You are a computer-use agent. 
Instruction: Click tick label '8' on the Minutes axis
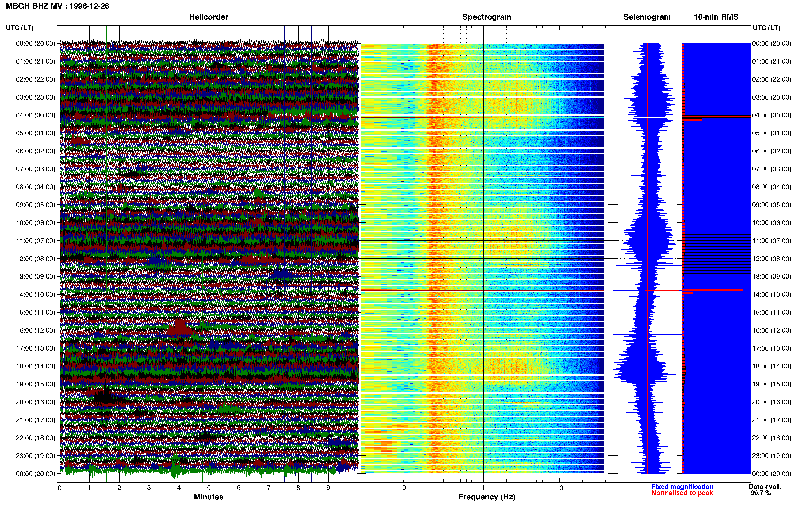click(x=298, y=488)
